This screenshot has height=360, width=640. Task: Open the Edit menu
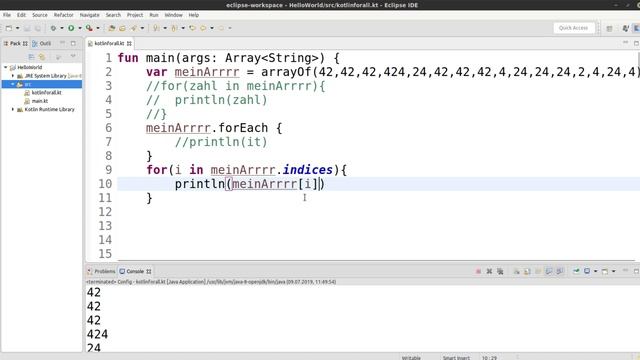(21, 15)
